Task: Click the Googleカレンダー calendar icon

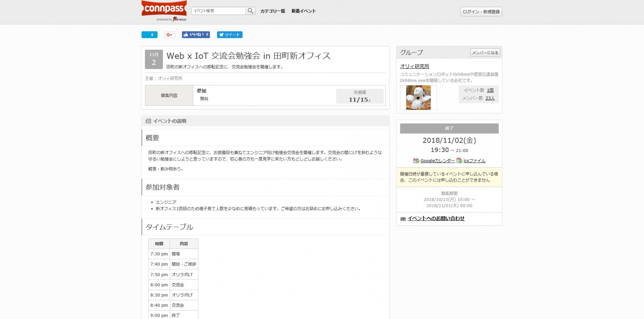Action: point(416,161)
